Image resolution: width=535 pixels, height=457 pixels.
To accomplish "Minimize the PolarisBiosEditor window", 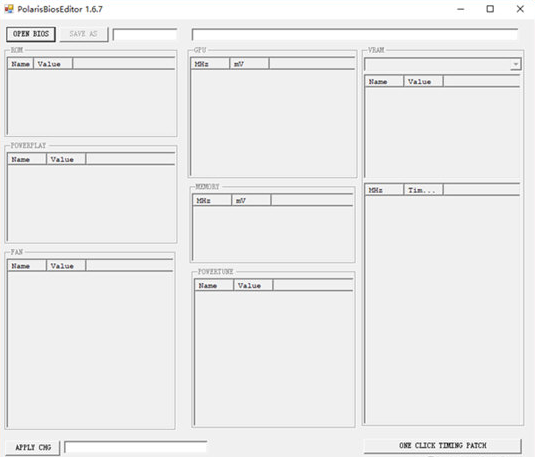I will (x=461, y=9).
